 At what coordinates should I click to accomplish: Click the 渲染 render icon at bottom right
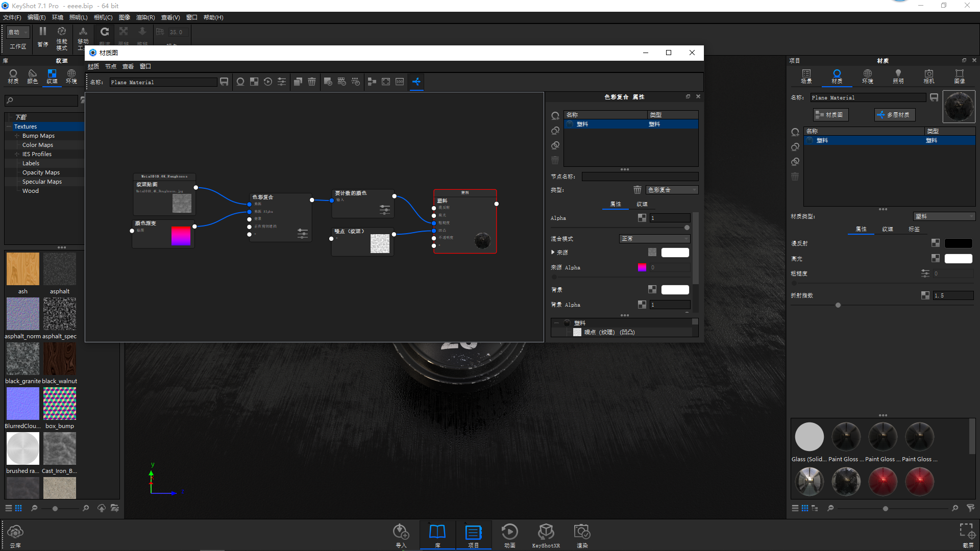[x=582, y=532]
